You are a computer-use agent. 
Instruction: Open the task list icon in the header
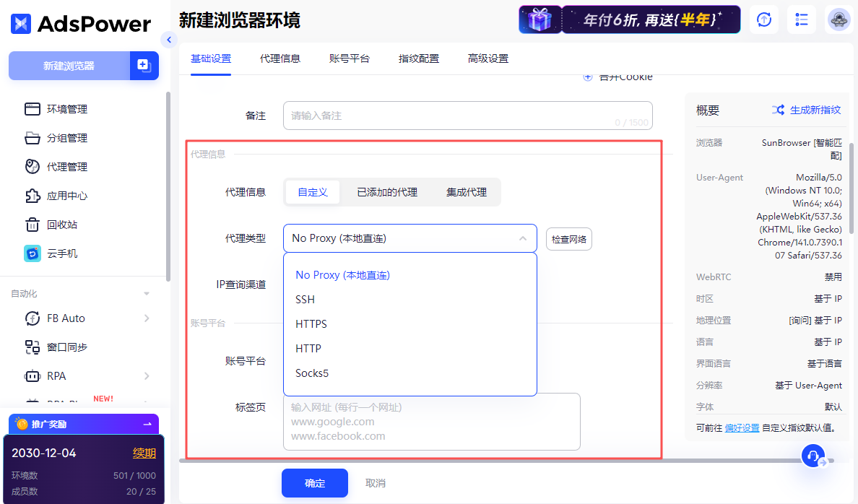[x=801, y=19]
